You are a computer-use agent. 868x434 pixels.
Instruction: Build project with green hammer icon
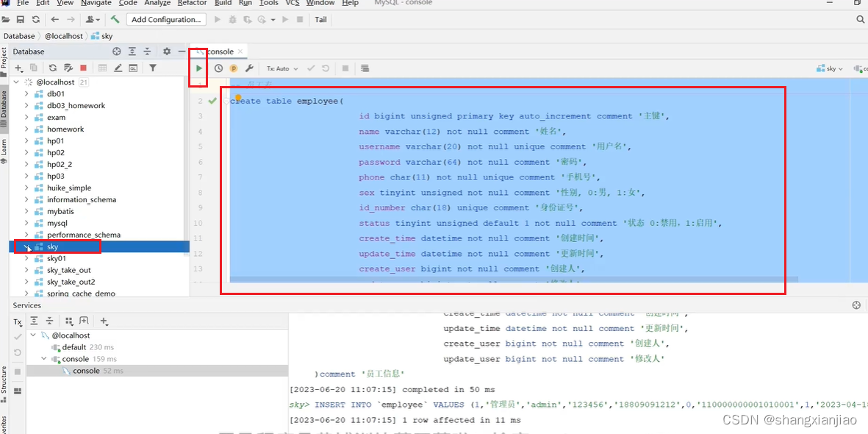(115, 19)
